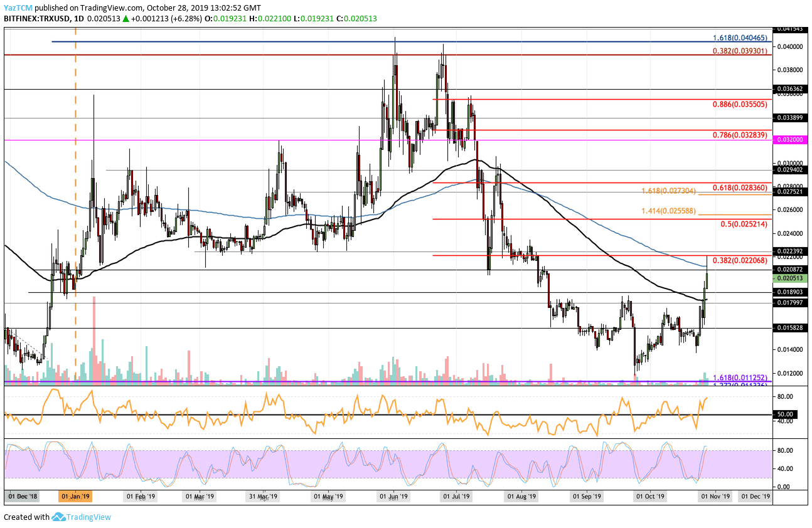The image size is (812, 528).
Task: Click the 01 Dec '18 date label
Action: (x=24, y=496)
